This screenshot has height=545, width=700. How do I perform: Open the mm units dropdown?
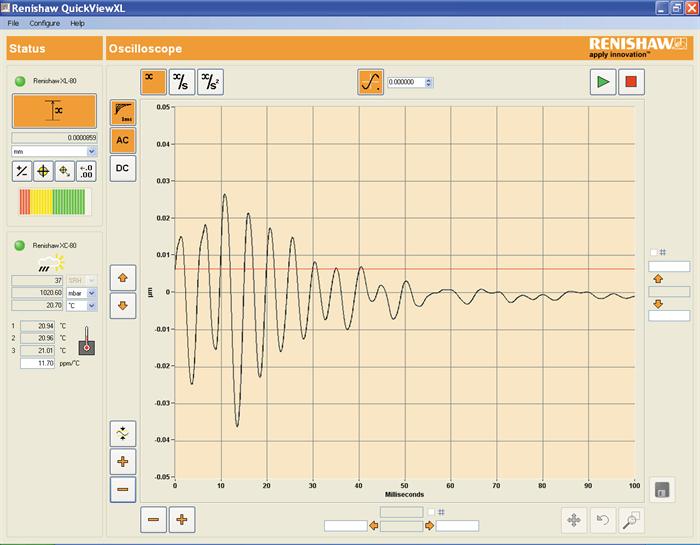[91, 151]
